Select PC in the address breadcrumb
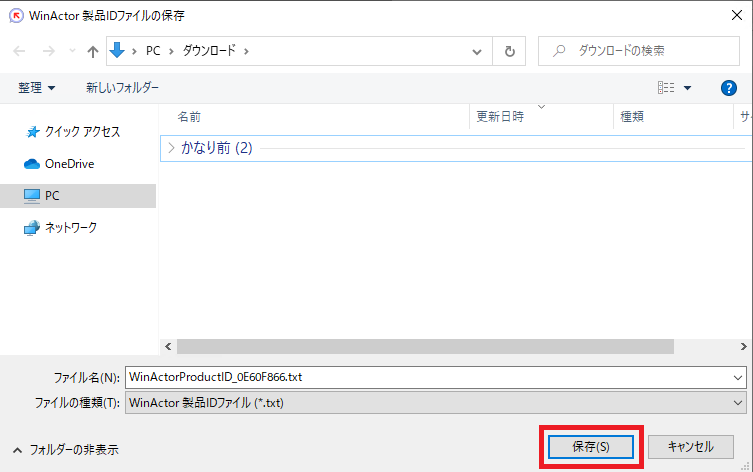 pos(153,51)
